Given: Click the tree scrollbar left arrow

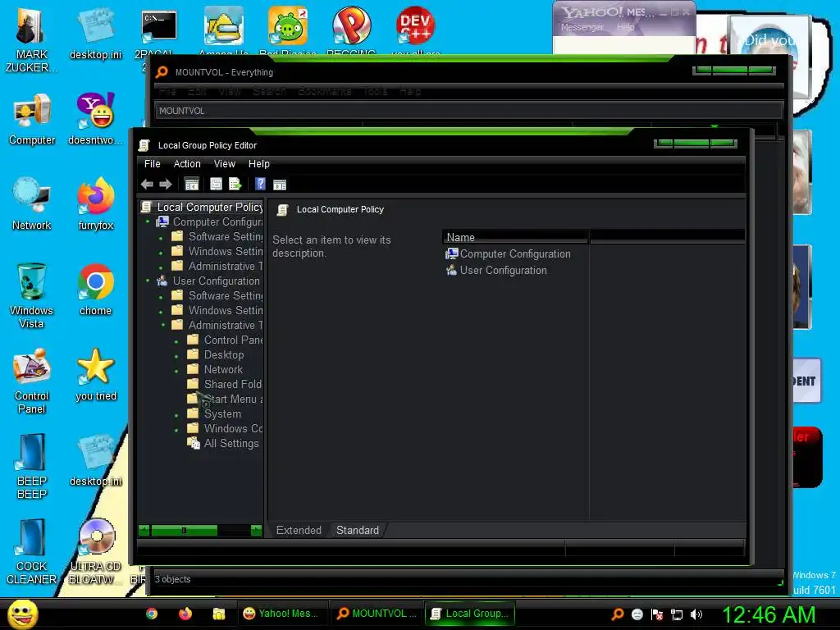Looking at the screenshot, I should coord(144,531).
